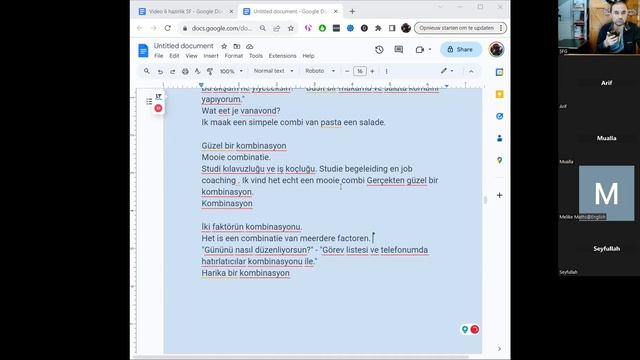The height and width of the screenshot is (360, 640).
Task: Open the View menu
Action: (191, 56)
